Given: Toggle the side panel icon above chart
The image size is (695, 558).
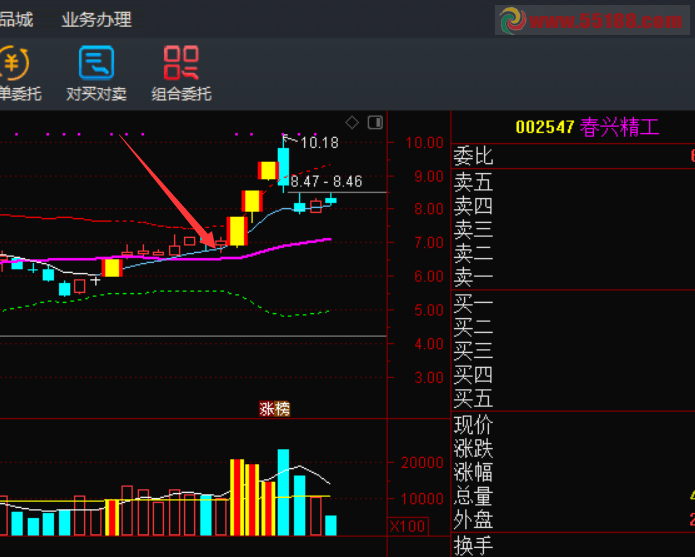Looking at the screenshot, I should pos(375,123).
